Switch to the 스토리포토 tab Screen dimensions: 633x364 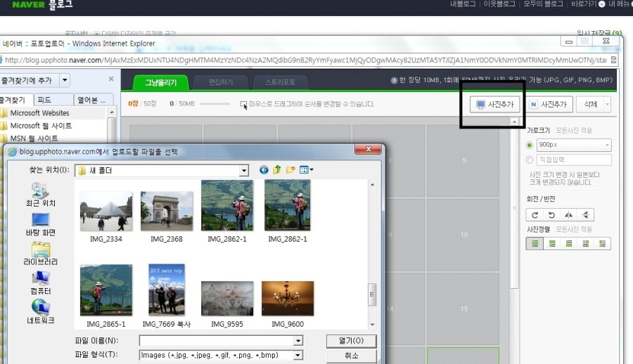pyautogui.click(x=280, y=82)
